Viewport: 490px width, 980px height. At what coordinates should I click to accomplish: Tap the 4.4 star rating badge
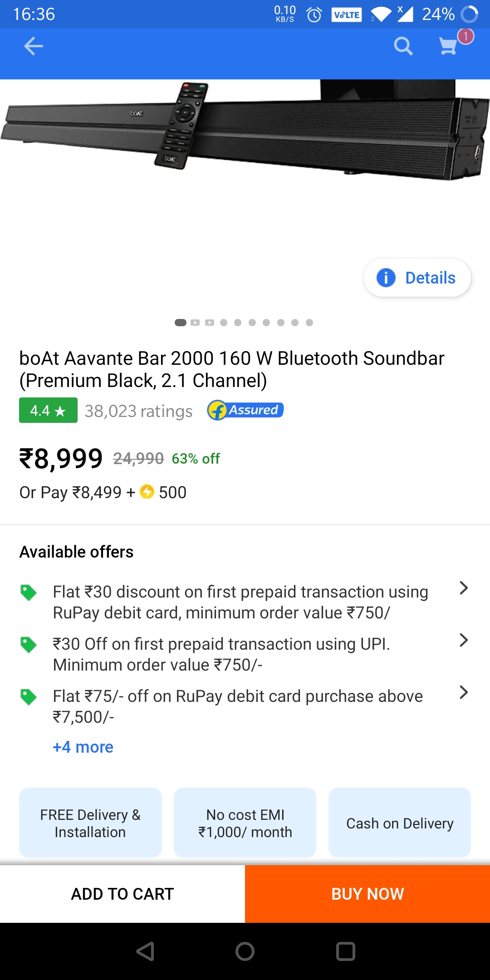click(48, 411)
